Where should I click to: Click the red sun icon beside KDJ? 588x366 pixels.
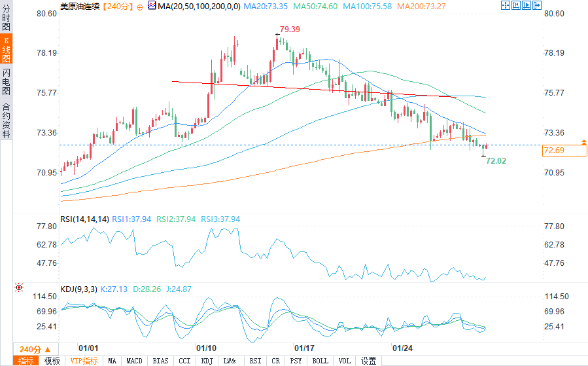point(19,287)
